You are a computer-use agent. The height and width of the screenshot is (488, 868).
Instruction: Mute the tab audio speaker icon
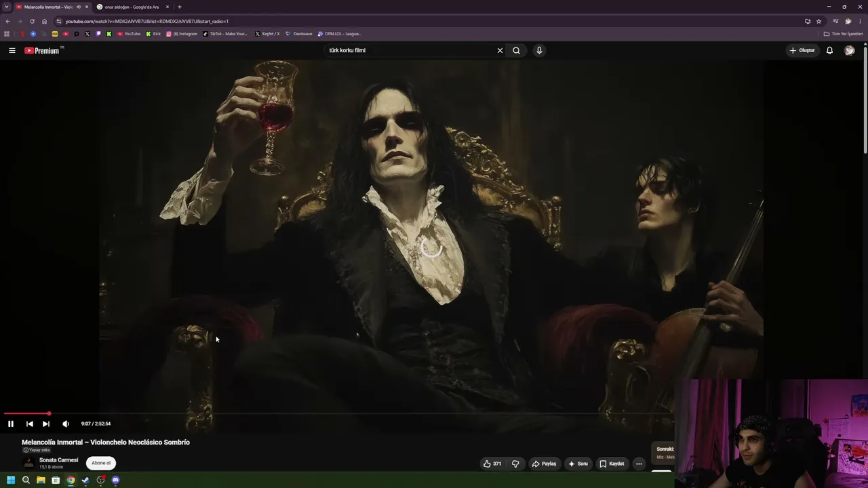pos(79,7)
